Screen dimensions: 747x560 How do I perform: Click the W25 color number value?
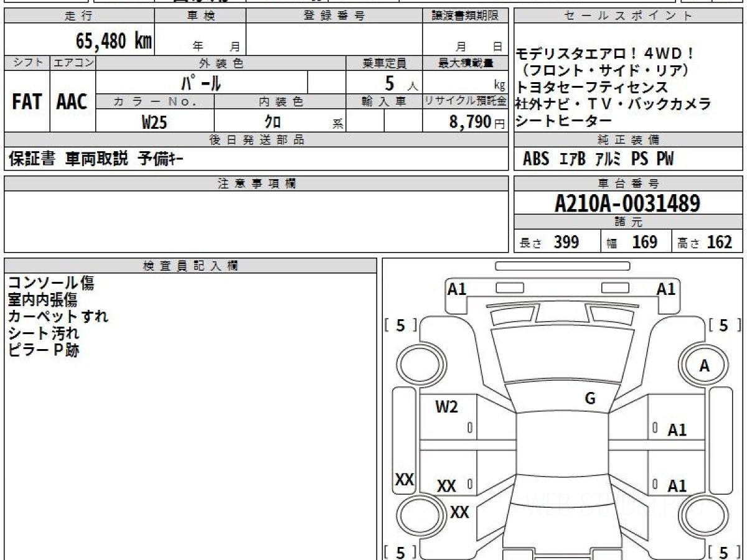[154, 123]
